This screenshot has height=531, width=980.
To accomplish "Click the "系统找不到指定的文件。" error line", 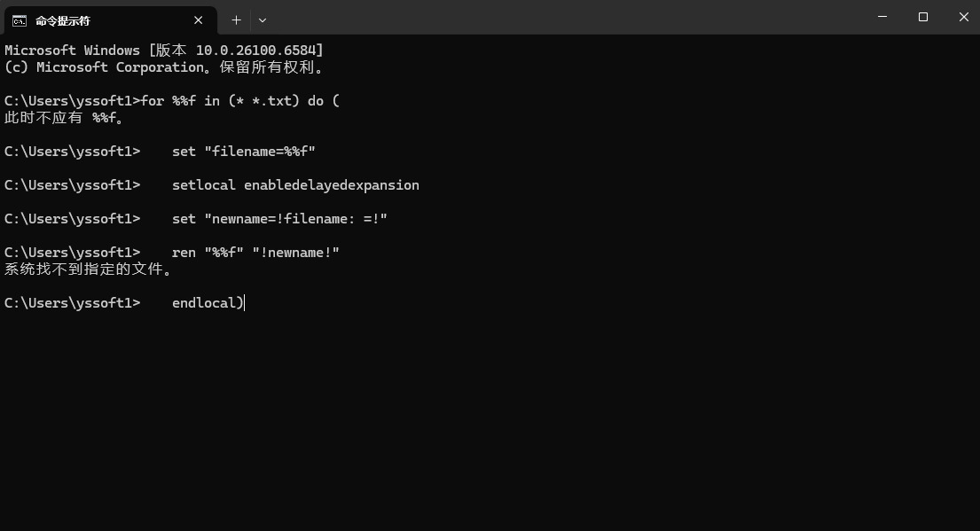I will (89, 269).
